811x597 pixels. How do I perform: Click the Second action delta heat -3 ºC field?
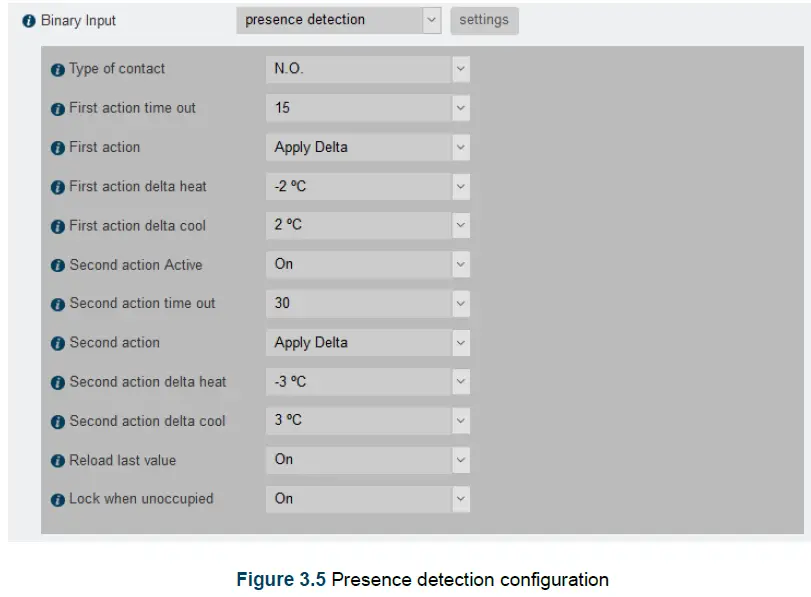[367, 382]
